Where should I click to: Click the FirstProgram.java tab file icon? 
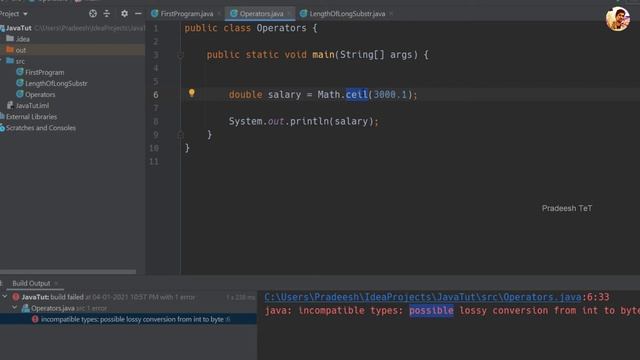point(155,13)
